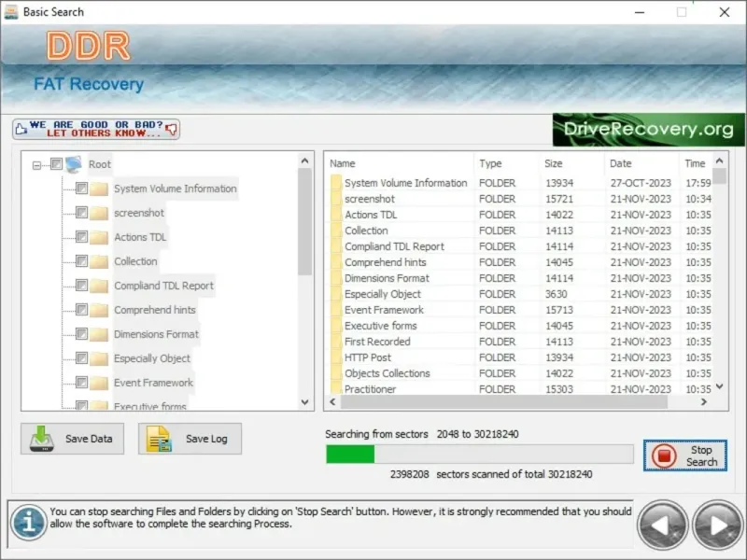Screen dimensions: 747x560
Task: Collapse the Root tree node
Action: click(36, 165)
